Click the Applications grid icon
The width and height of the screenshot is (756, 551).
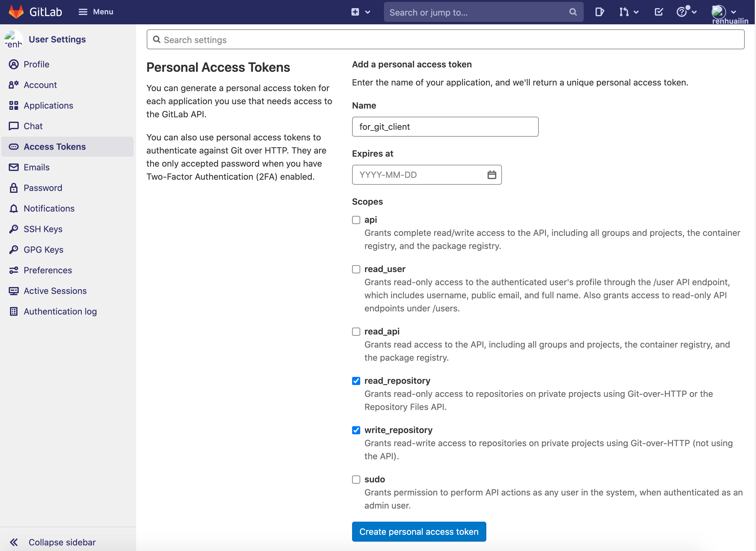(x=14, y=105)
